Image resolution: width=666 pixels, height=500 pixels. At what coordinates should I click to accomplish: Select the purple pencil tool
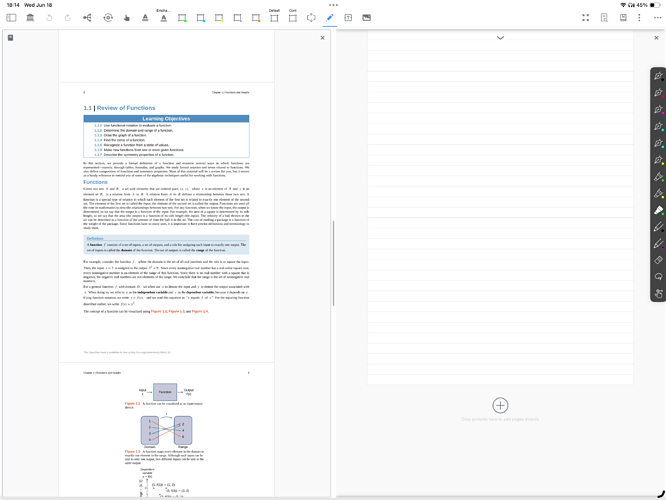click(658, 243)
